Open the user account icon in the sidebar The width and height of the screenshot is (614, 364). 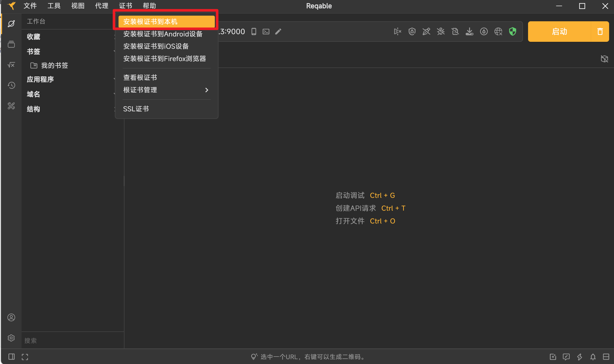pos(11,317)
